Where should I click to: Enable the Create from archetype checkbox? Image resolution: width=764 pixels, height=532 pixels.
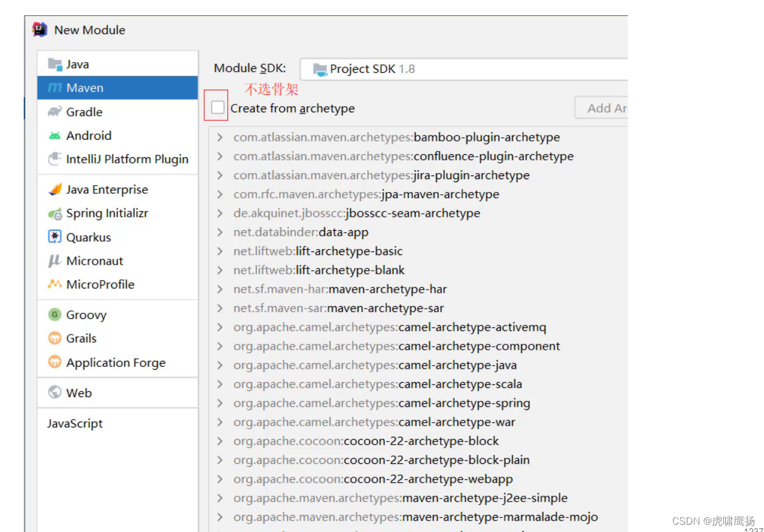[x=218, y=107]
